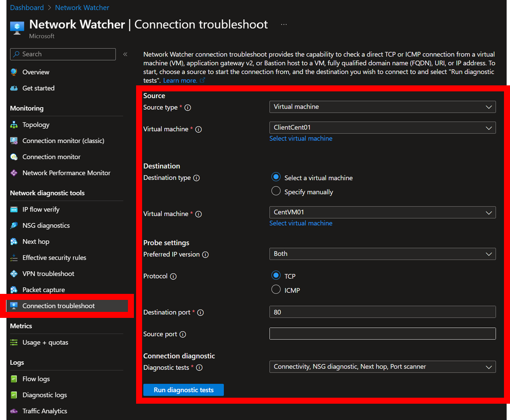Open the Diagnostic tests dropdown
Image resolution: width=510 pixels, height=420 pixels.
[x=382, y=367]
